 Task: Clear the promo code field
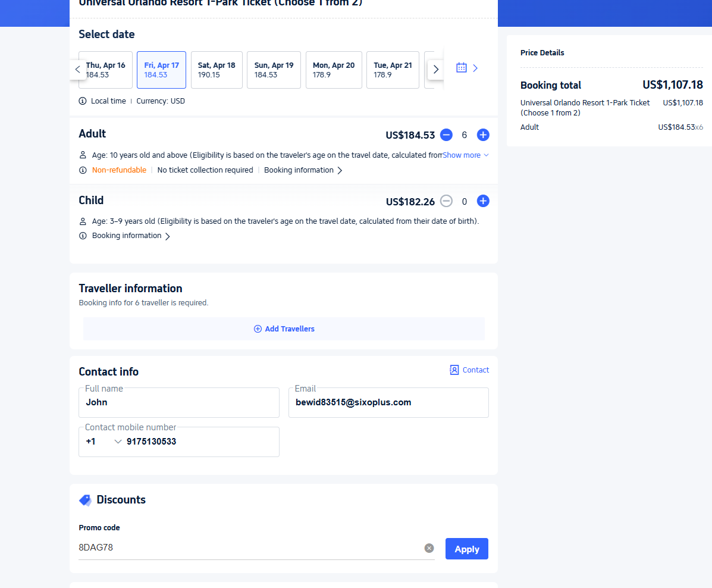tap(429, 548)
